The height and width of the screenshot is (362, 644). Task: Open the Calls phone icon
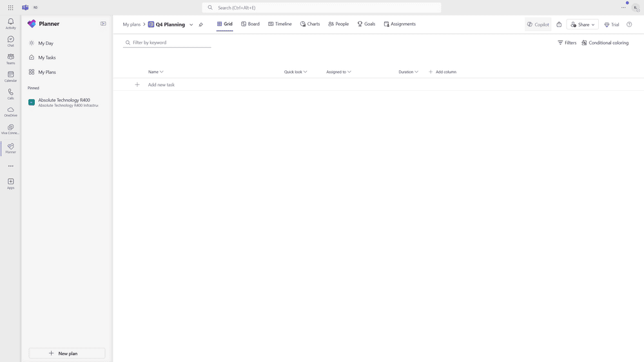11,94
